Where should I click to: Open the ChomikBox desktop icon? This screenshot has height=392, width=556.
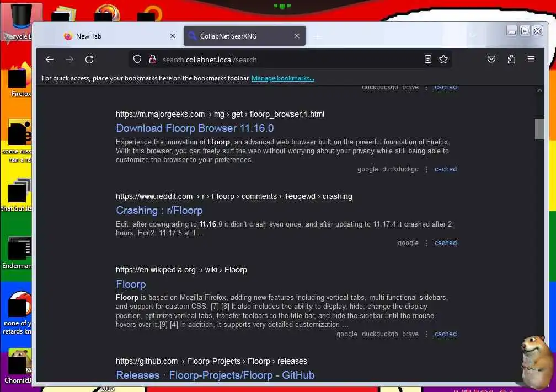click(18, 367)
